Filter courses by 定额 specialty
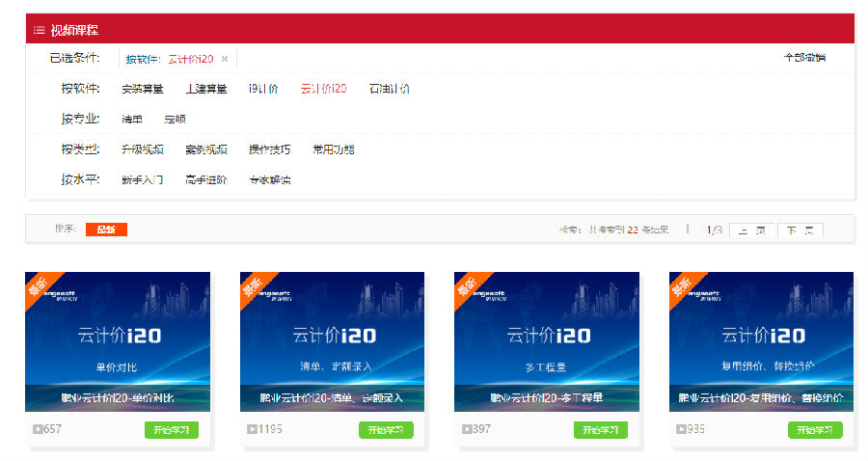 [175, 120]
